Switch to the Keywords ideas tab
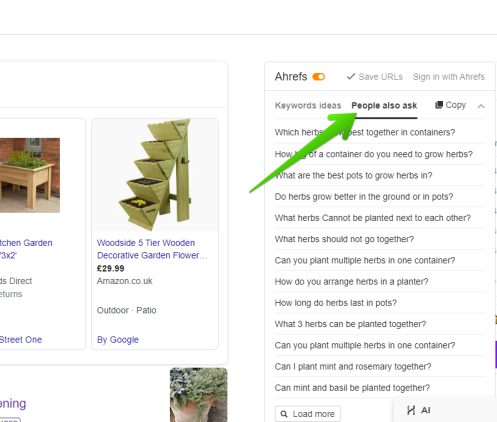Screen dimensions: 497x422 (308, 106)
